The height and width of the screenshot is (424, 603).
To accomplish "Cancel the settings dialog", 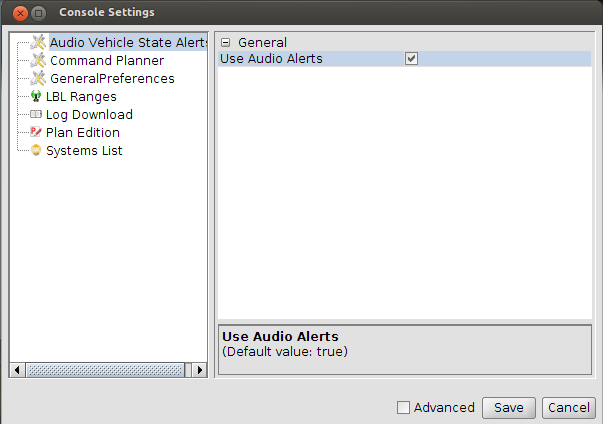I will pyautogui.click(x=569, y=407).
